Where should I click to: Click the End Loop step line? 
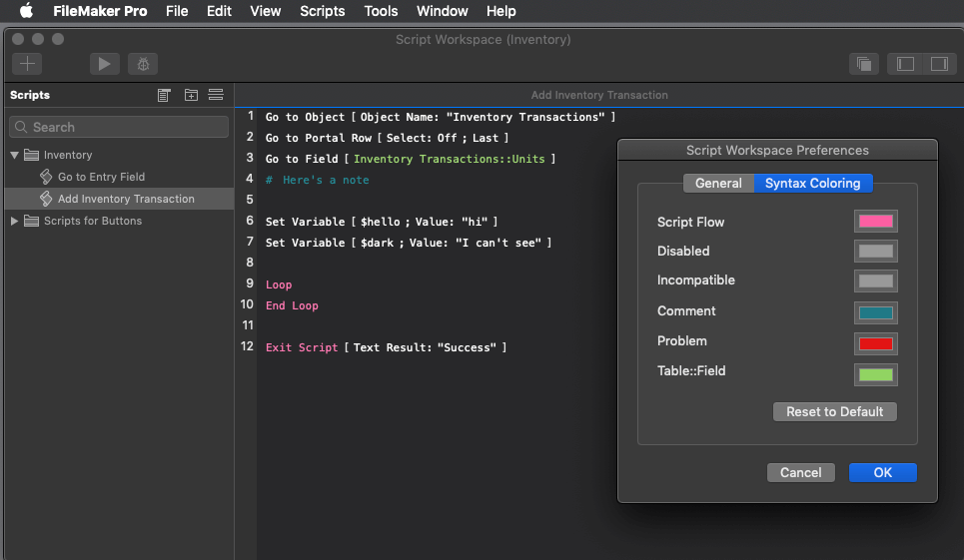292,305
